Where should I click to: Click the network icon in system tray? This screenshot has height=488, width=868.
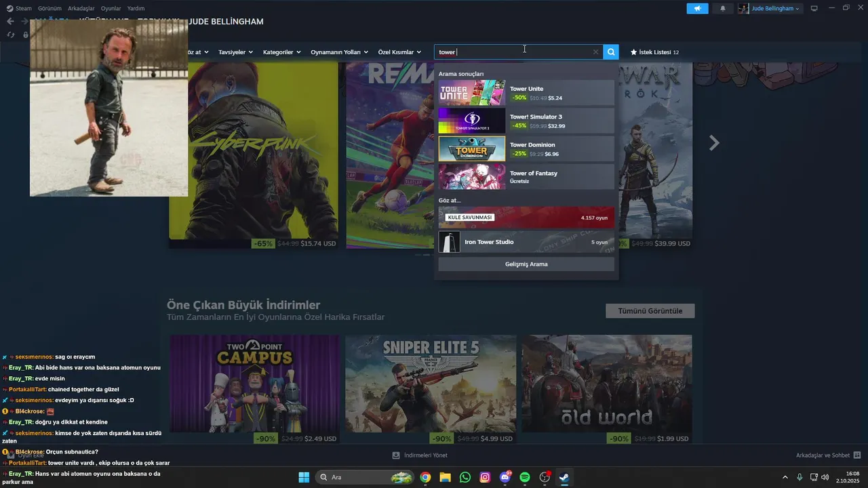814,477
